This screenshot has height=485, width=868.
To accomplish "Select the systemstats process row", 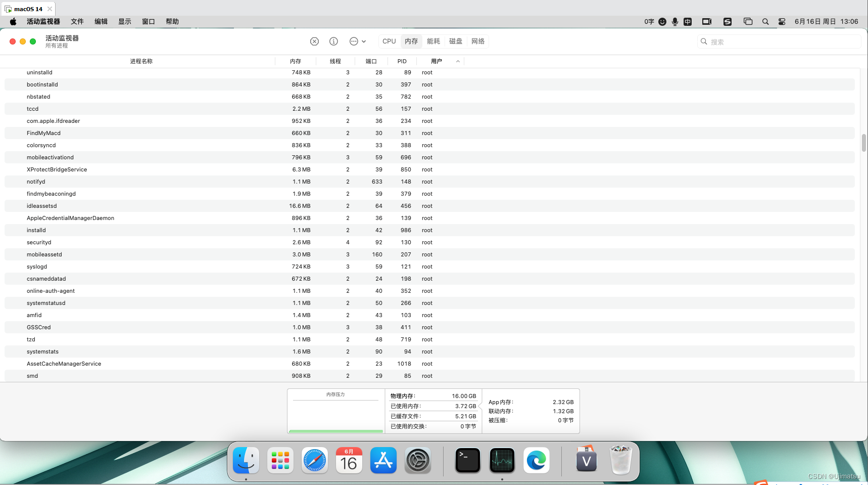I will [429, 351].
